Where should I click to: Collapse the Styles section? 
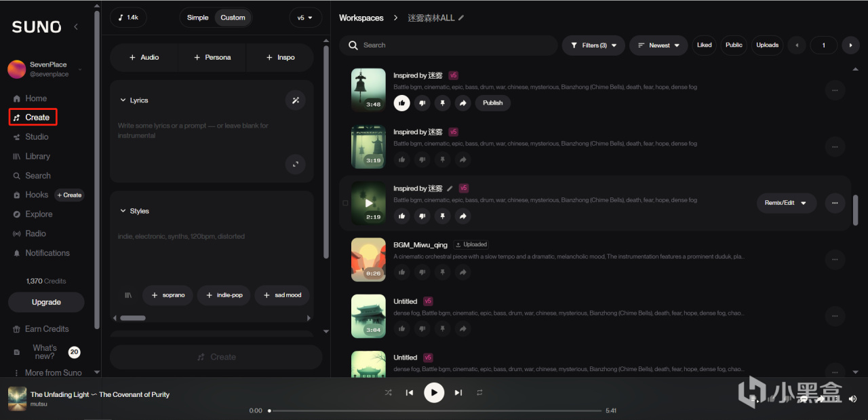point(134,211)
